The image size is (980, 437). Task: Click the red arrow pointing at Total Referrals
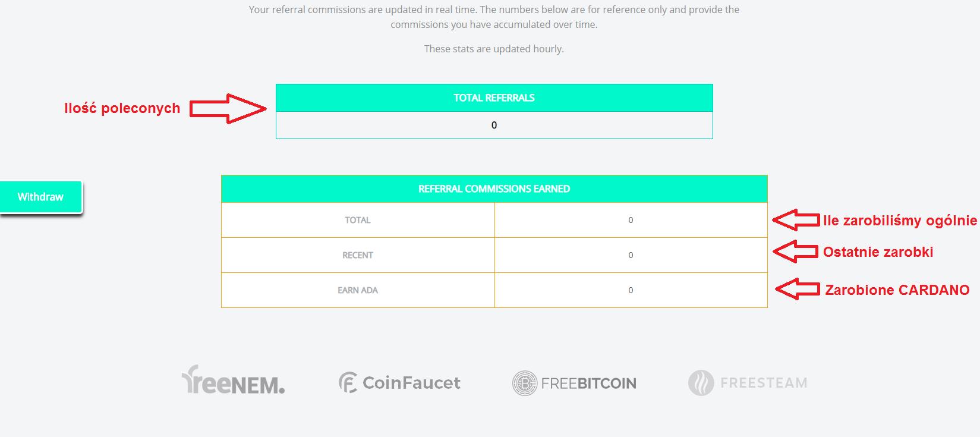pos(228,109)
